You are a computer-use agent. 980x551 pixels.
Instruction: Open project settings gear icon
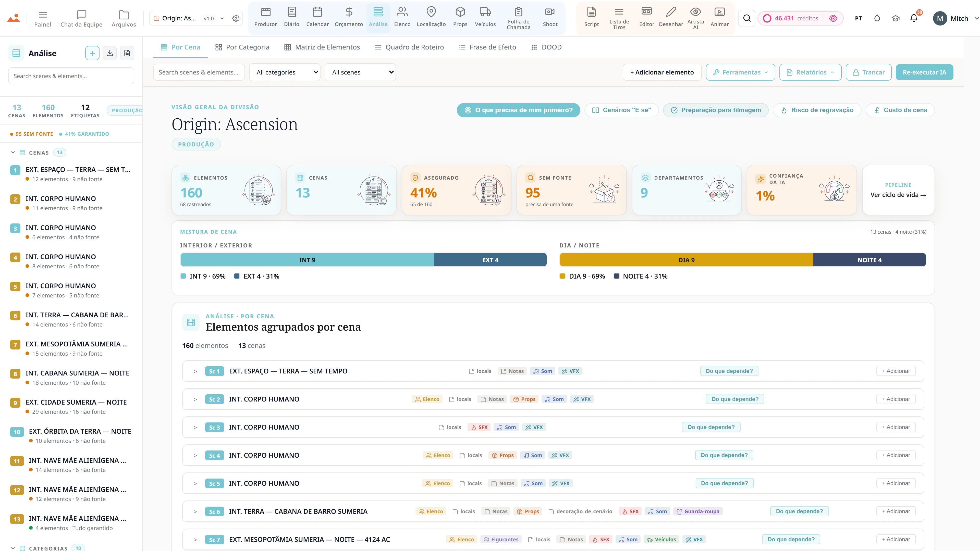coord(236,18)
